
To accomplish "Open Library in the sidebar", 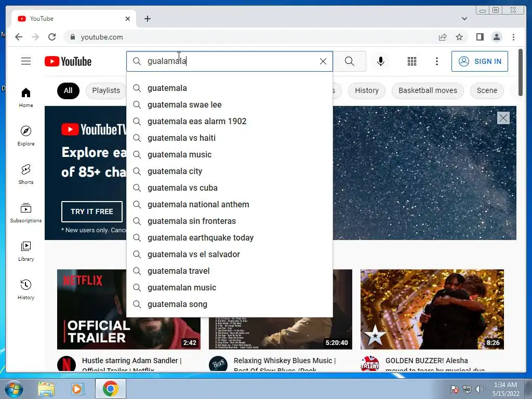I will (x=26, y=251).
